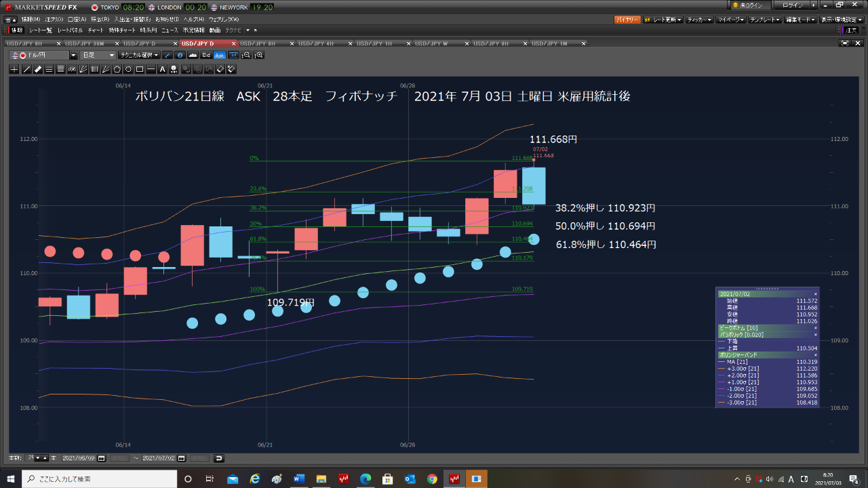Expand the テクニカル選択 dropdown

pyautogui.click(x=139, y=55)
